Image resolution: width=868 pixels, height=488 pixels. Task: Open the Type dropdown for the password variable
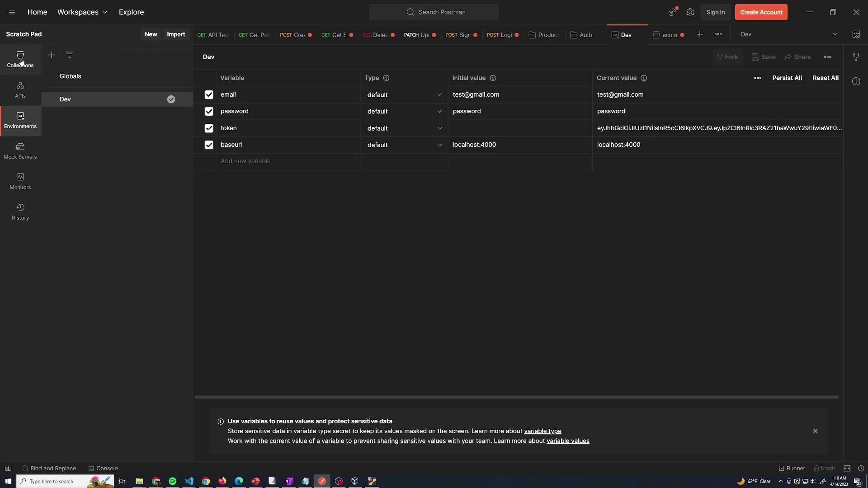404,112
